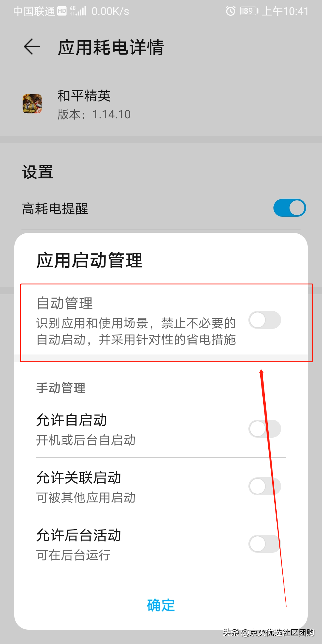The height and width of the screenshot is (644, 322).
Task: Confirm with the 确定 button
Action: [x=161, y=605]
